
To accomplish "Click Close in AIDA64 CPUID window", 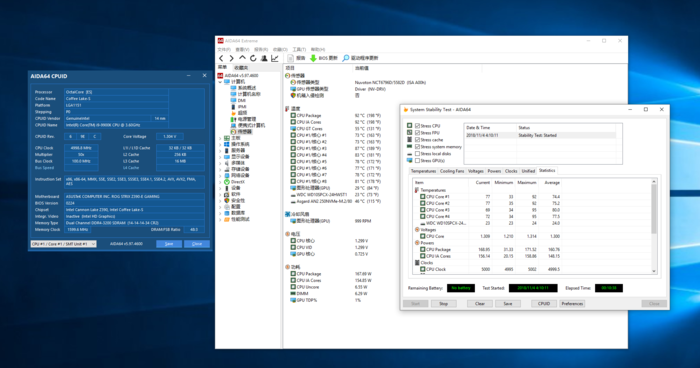I will coord(197,244).
